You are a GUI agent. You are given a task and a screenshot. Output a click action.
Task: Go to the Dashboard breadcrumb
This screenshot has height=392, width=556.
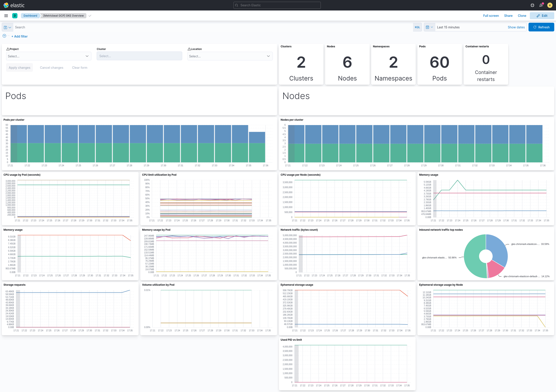pos(30,15)
